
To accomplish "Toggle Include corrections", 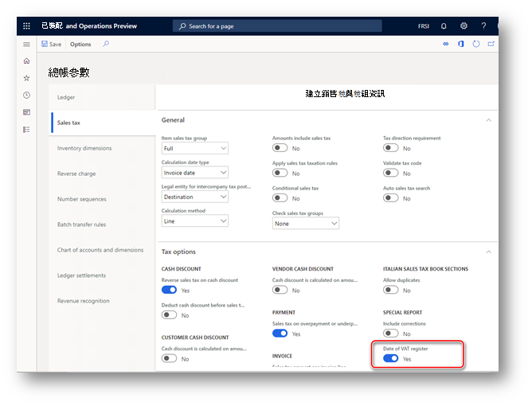I will point(391,334).
